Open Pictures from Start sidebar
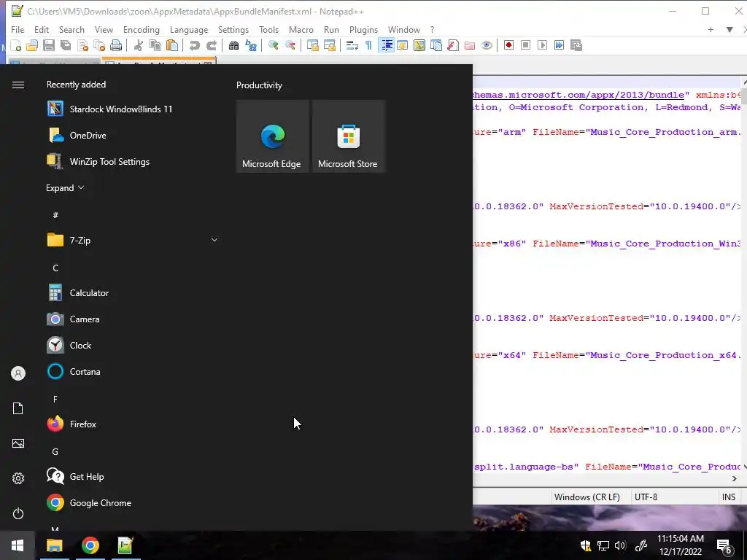The image size is (747, 560). click(18, 443)
